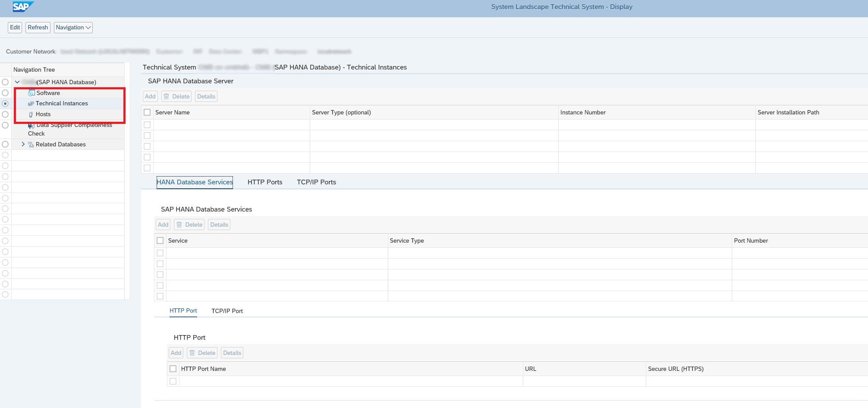The height and width of the screenshot is (408, 868).
Task: Switch to the TCP/IP Ports tab
Action: click(316, 182)
